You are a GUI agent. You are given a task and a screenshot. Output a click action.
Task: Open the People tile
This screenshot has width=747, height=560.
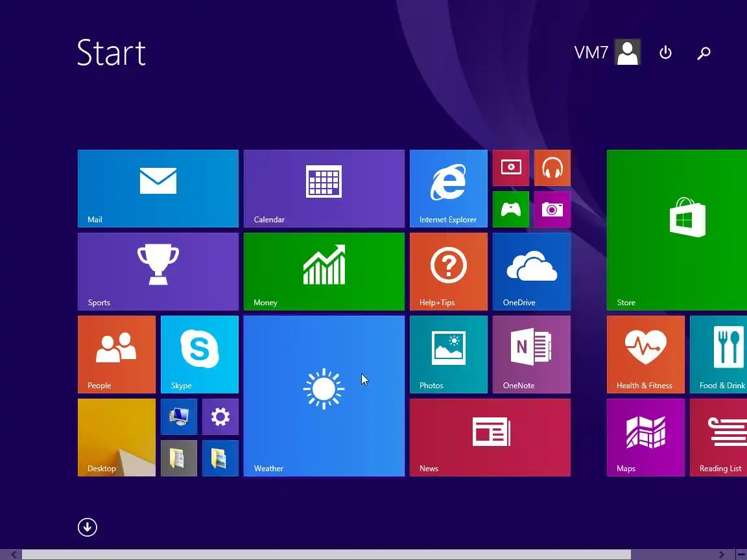pyautogui.click(x=116, y=355)
